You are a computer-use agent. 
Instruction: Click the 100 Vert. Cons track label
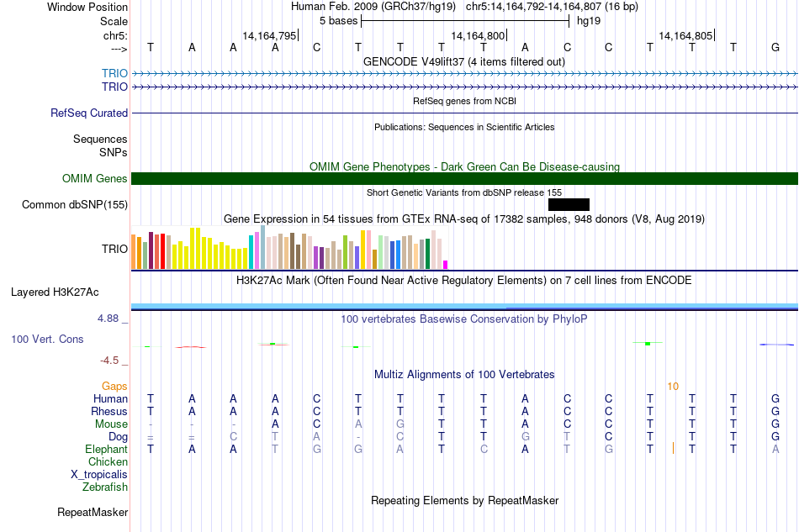pos(47,339)
